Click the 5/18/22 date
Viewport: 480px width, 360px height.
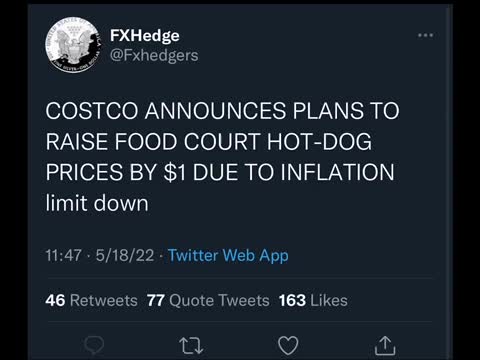coord(125,256)
